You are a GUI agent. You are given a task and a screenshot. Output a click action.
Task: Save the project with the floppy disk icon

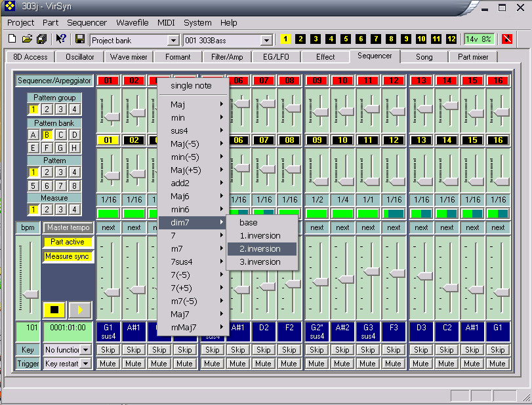pyautogui.click(x=80, y=39)
